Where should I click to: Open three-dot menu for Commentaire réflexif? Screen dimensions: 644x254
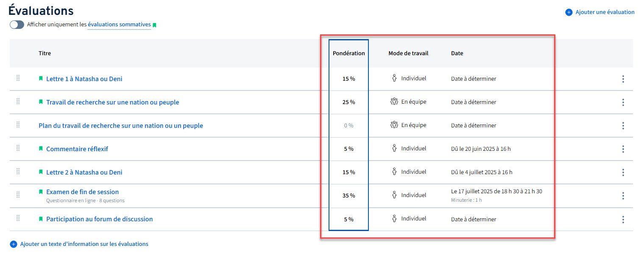click(x=623, y=149)
